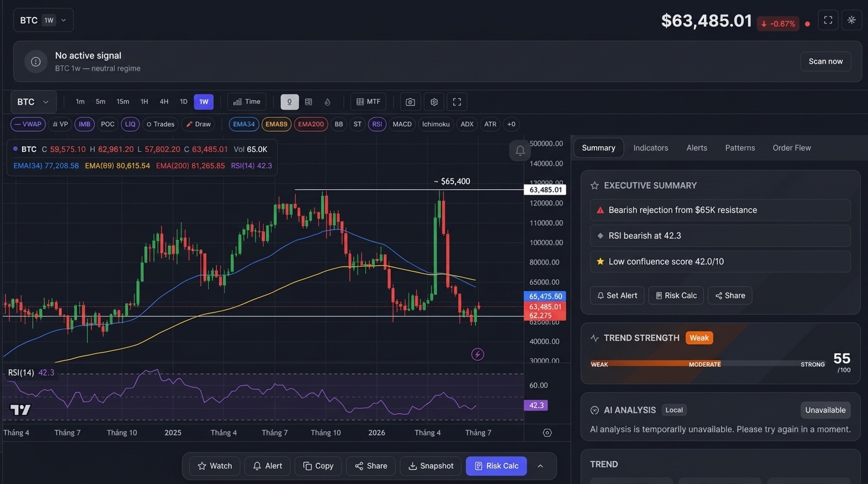
Task: Toggle theme with the sun icon
Action: click(x=852, y=20)
